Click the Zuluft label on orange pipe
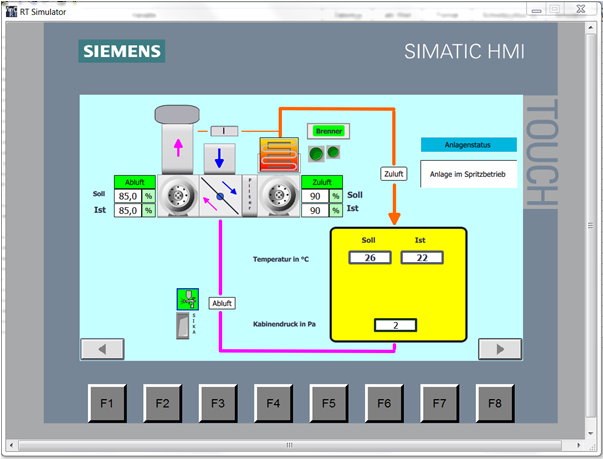Viewport: 603px width, 459px height. coord(394,174)
